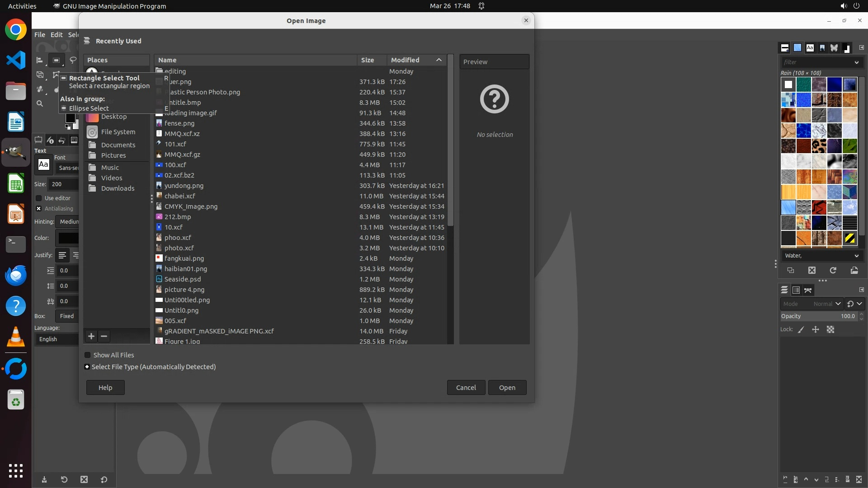The height and width of the screenshot is (488, 868).
Task: Select the Rectangle Select tool
Action: pyautogui.click(x=56, y=60)
